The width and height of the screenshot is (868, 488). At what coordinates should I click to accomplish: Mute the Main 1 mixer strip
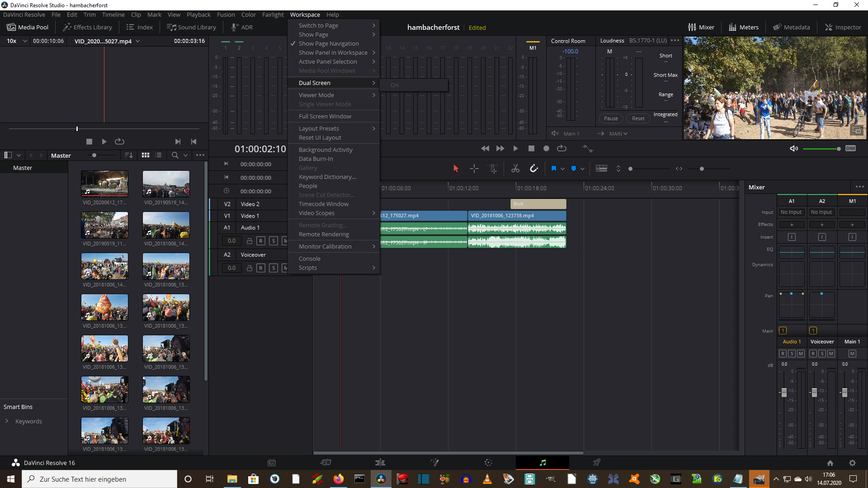852,353
